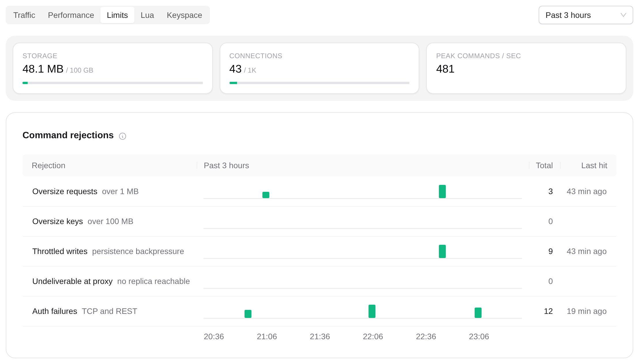Screen dimensions: 639x364
Task: Open the Traffic tab
Action: 24,15
